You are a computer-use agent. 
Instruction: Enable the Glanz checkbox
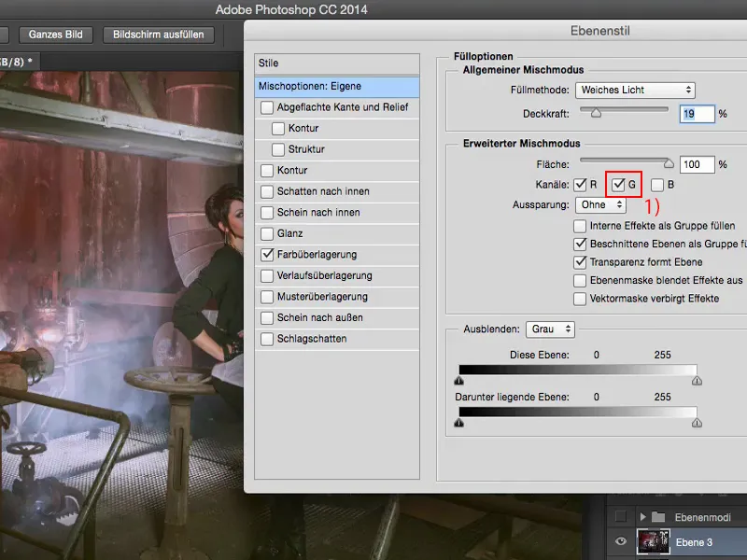point(267,233)
